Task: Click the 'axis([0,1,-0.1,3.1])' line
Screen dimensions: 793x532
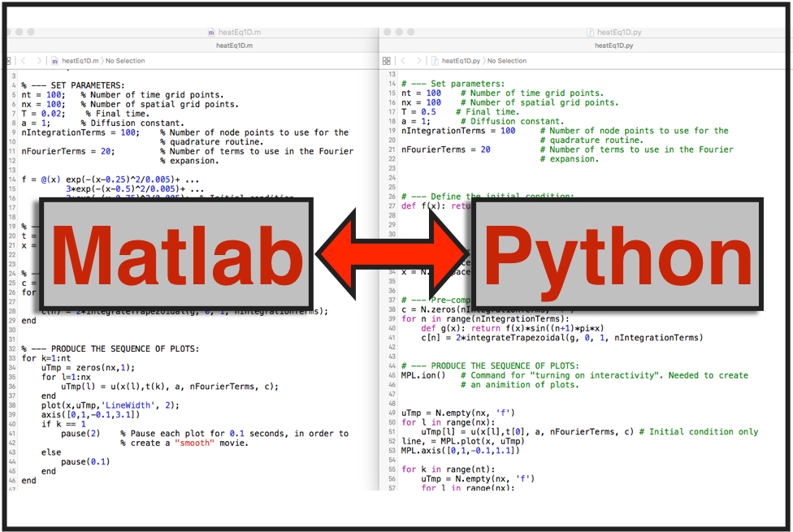Action: pyautogui.click(x=90, y=415)
